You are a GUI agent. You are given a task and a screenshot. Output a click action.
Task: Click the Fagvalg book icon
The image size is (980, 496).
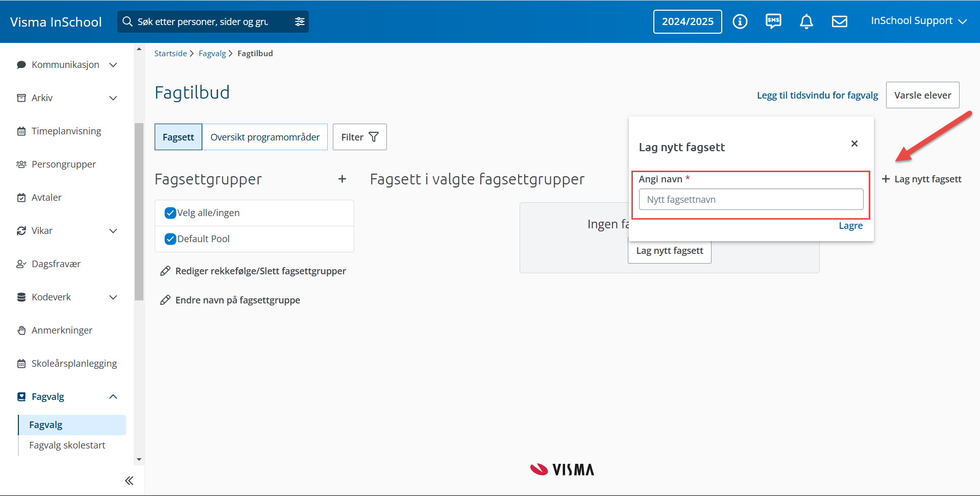21,397
